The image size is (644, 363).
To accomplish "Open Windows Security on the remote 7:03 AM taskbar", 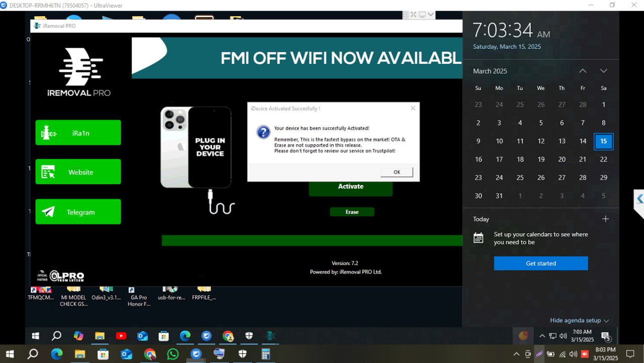I will point(249,336).
